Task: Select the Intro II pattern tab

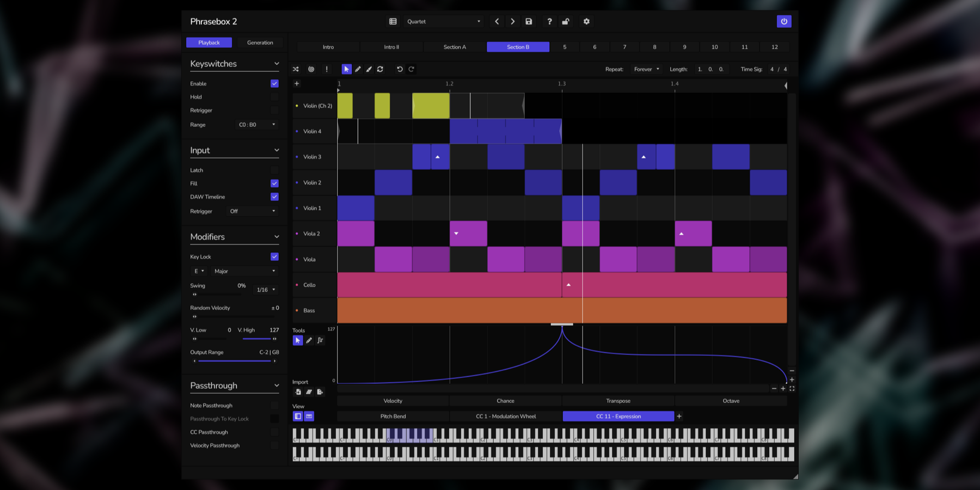Action: tap(391, 47)
